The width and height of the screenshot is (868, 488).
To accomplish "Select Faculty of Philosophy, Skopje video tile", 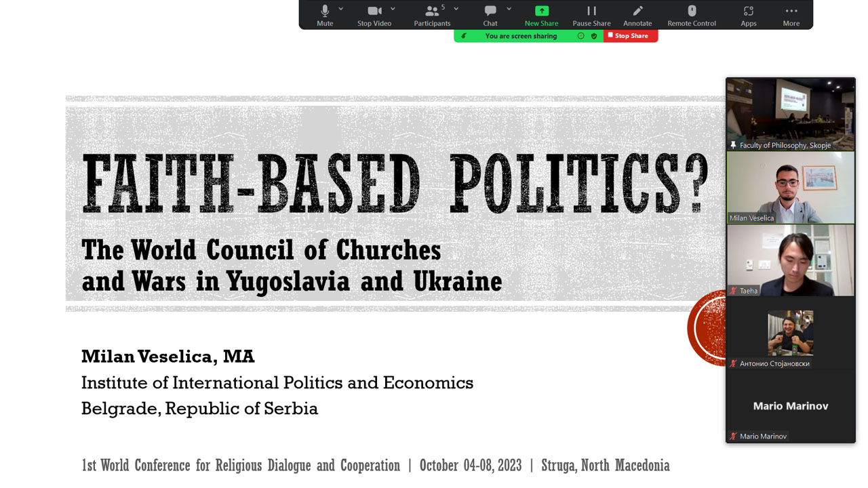I will [791, 114].
